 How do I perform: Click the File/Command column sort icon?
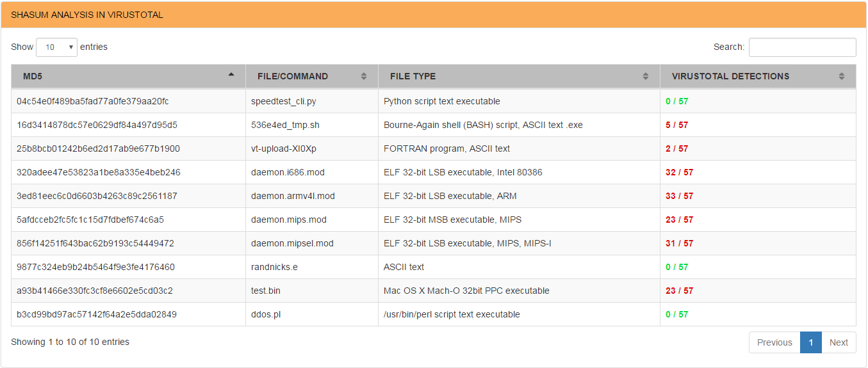pos(364,76)
